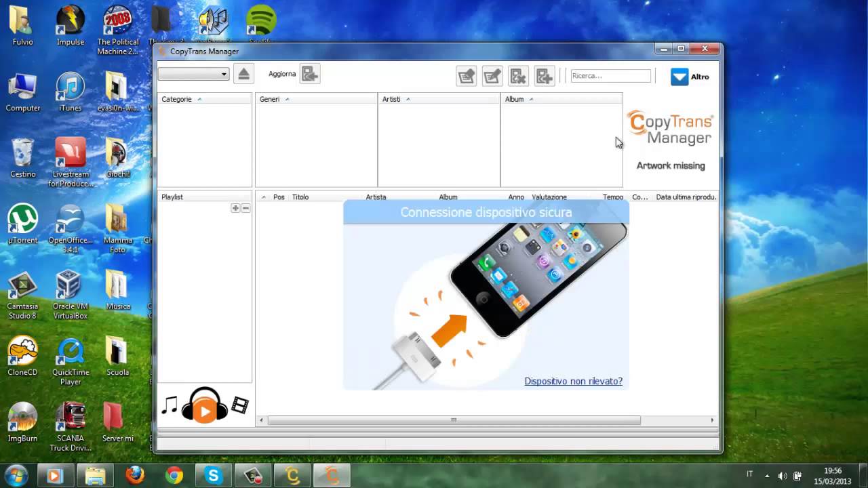The image size is (868, 488).
Task: Click the delete track toolbar icon
Action: [518, 76]
